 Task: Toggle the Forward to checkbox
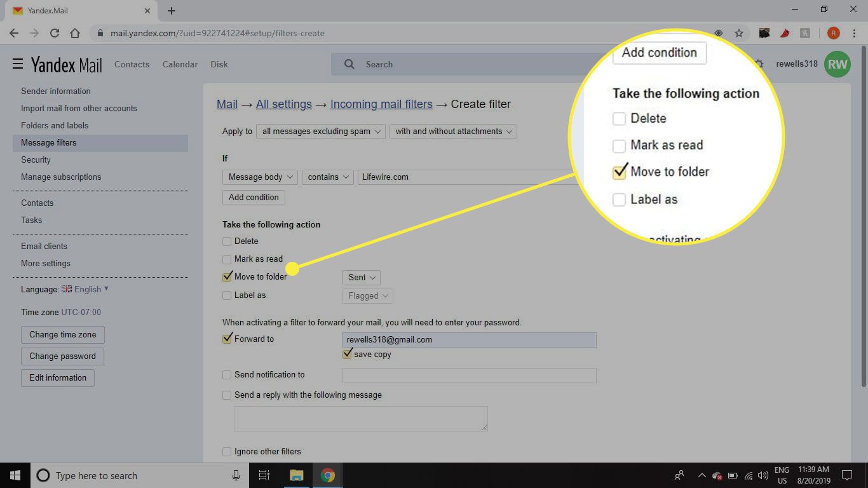[227, 339]
